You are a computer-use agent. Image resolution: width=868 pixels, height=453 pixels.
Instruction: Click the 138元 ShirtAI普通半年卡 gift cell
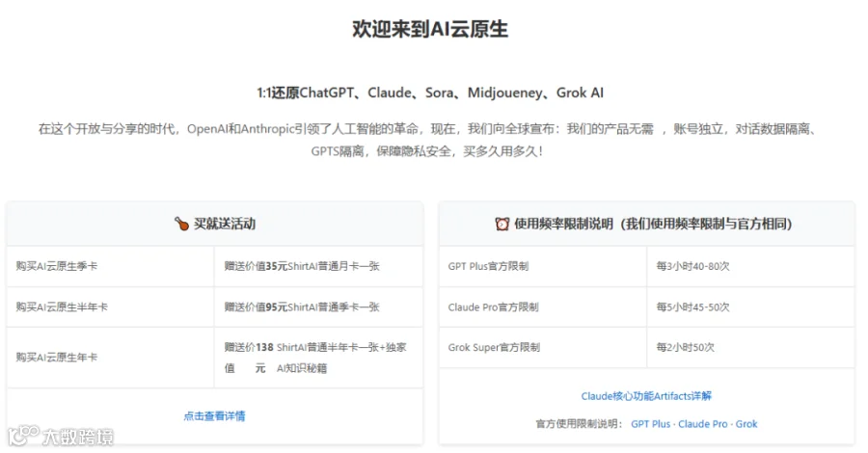tap(318, 358)
